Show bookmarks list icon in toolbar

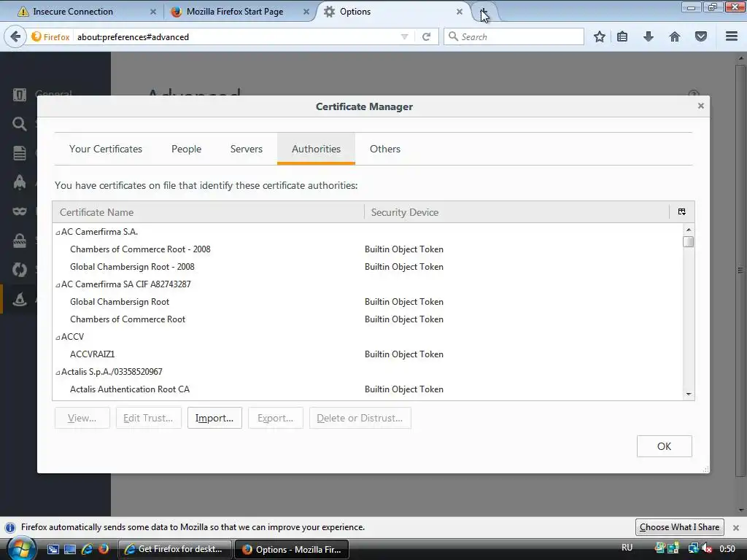click(622, 36)
